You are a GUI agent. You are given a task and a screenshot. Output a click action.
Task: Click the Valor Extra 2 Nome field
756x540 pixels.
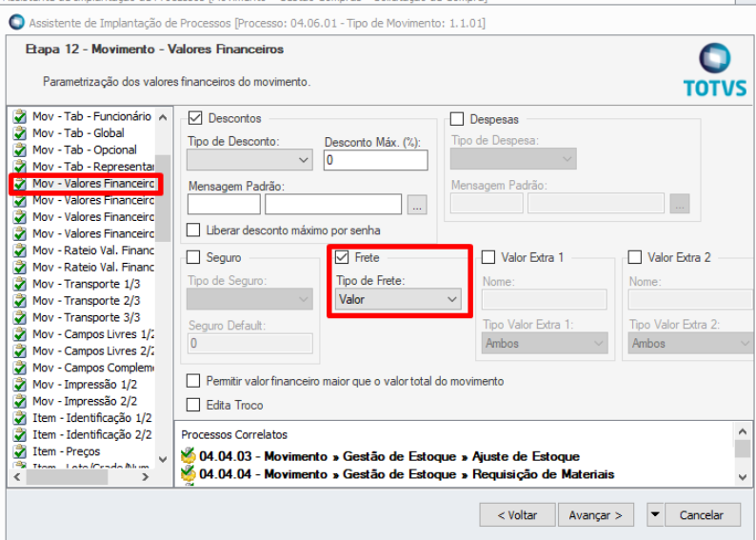point(690,299)
